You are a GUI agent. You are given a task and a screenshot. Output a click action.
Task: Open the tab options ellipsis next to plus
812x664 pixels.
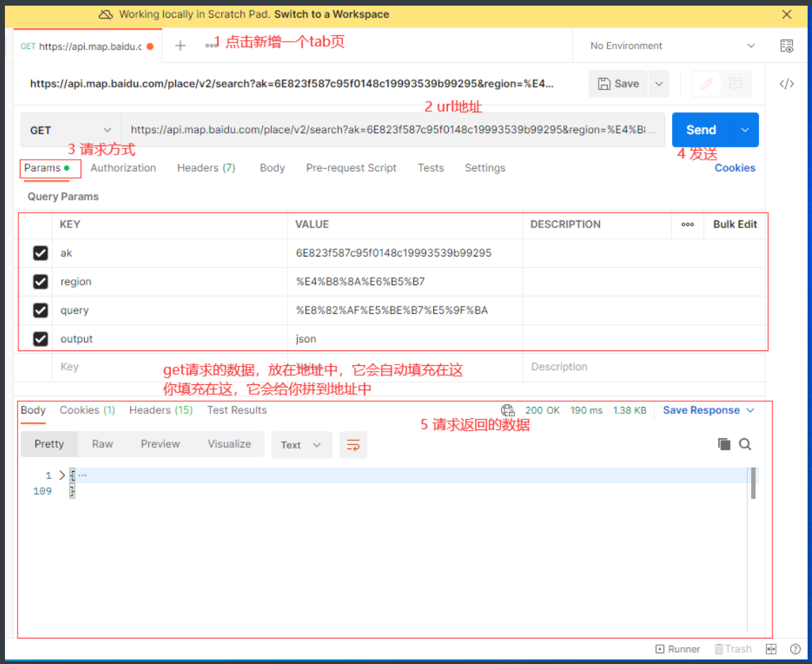point(211,45)
